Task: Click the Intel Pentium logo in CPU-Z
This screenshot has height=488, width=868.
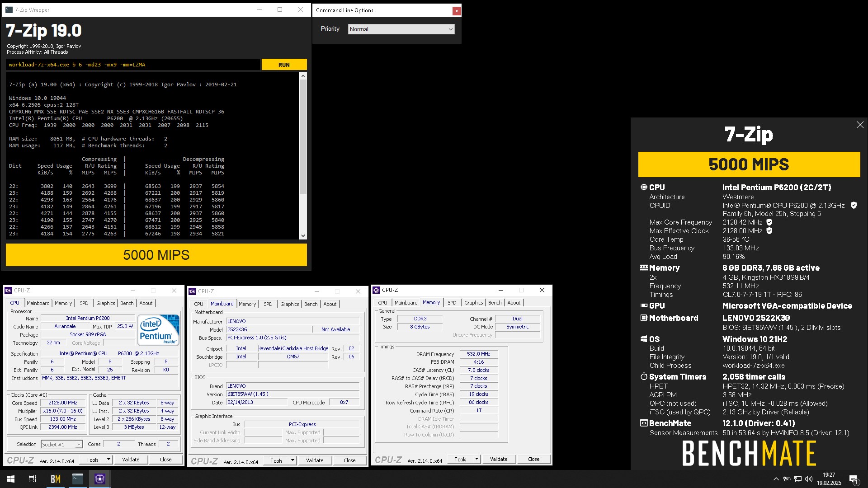Action: pos(158,330)
